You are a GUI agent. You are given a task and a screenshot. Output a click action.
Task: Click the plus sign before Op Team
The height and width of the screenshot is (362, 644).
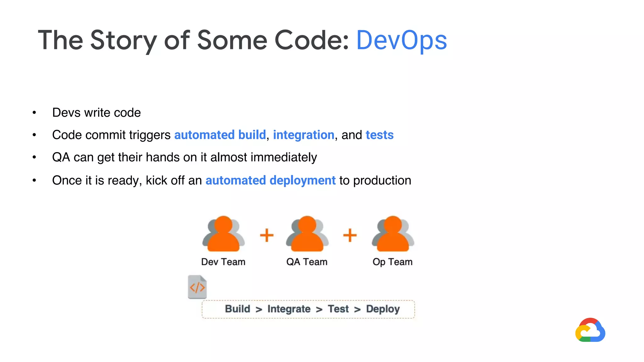pyautogui.click(x=350, y=235)
